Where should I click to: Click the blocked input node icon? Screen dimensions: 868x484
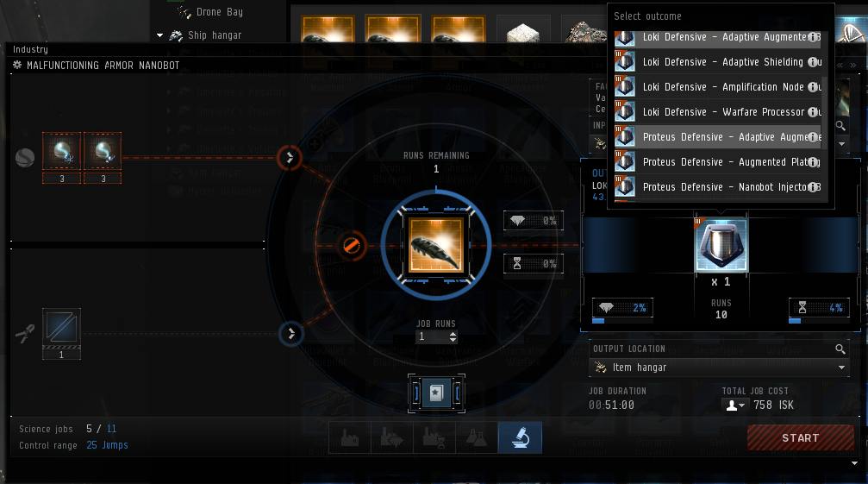tap(351, 245)
